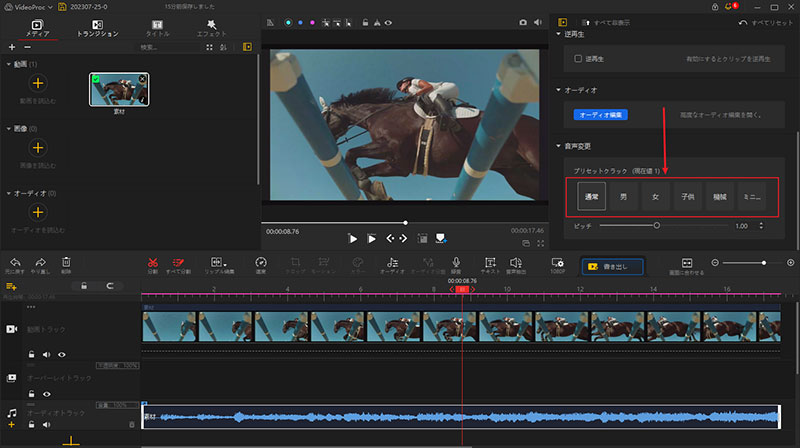The height and width of the screenshot is (448, 800).
Task: Adjust pitch value with the stepper arrows
Action: pos(761,226)
